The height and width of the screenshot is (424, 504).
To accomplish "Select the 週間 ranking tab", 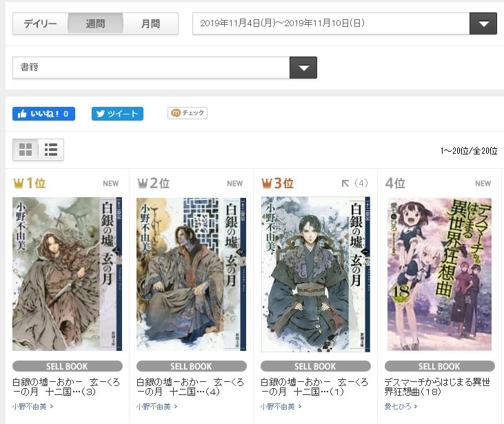I will (95, 23).
